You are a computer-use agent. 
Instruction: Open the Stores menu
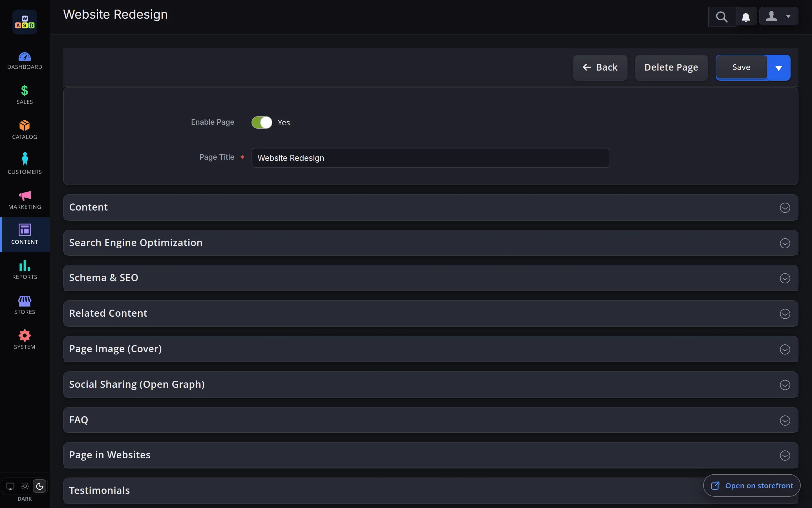25,305
